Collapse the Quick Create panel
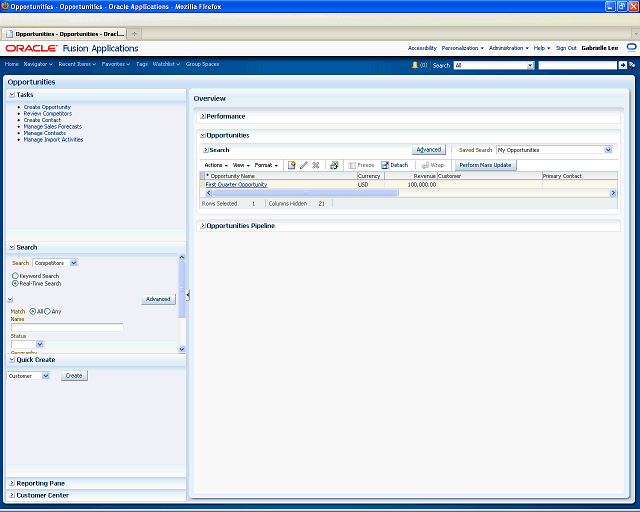The image size is (640, 512). [12, 360]
